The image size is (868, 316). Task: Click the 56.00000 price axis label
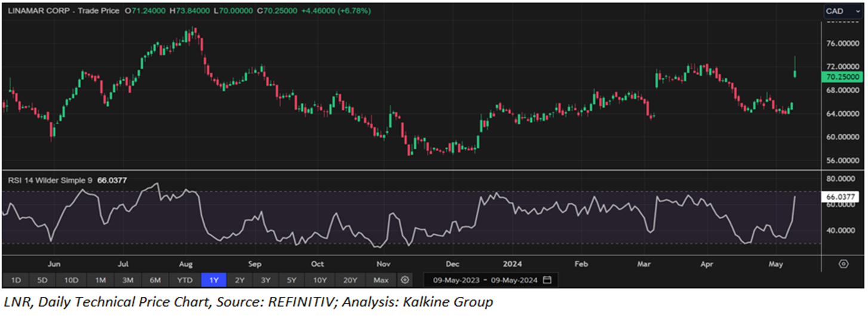[843, 161]
